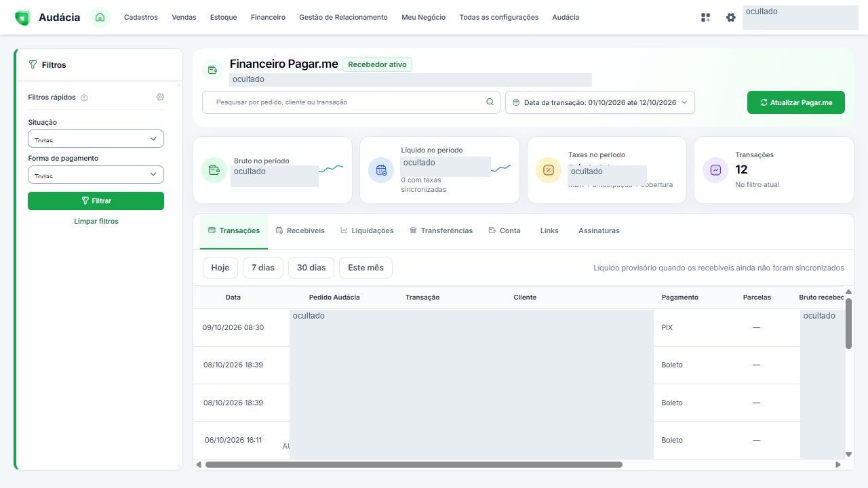Open the Financeiro menu
The width and height of the screenshot is (868, 488).
[268, 18]
